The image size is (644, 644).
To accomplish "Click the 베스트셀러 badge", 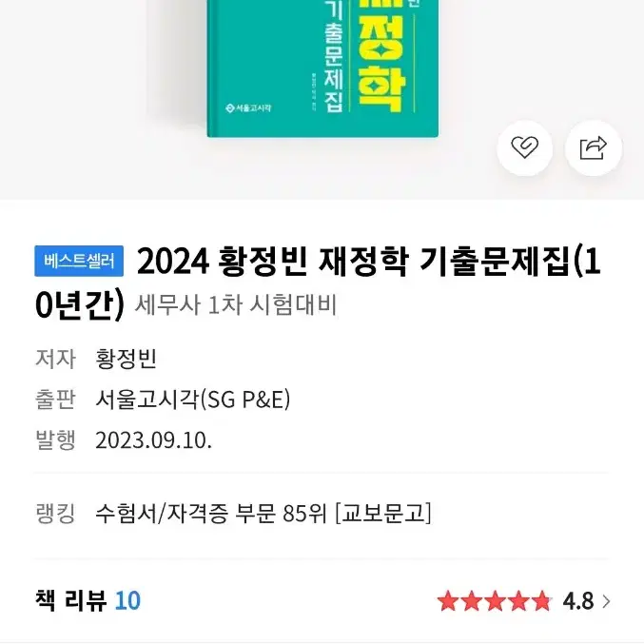I will [x=79, y=262].
